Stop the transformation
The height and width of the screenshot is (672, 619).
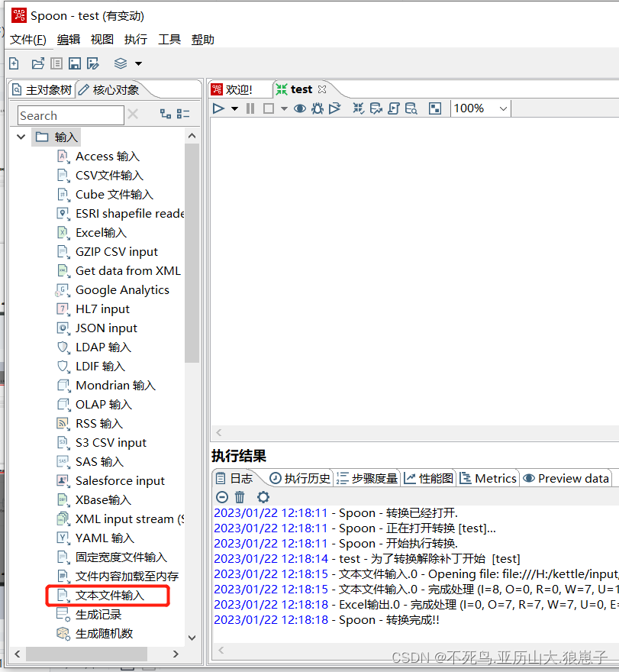(269, 108)
